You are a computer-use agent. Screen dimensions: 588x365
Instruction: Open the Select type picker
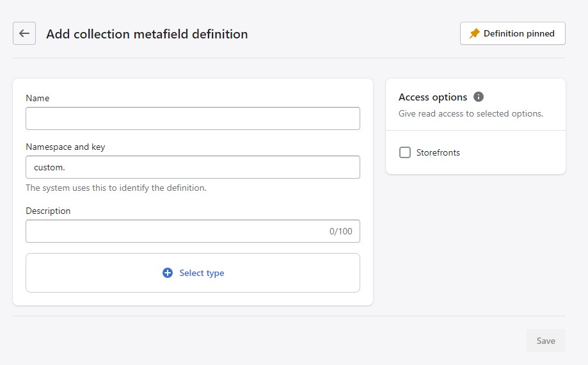[x=193, y=273]
